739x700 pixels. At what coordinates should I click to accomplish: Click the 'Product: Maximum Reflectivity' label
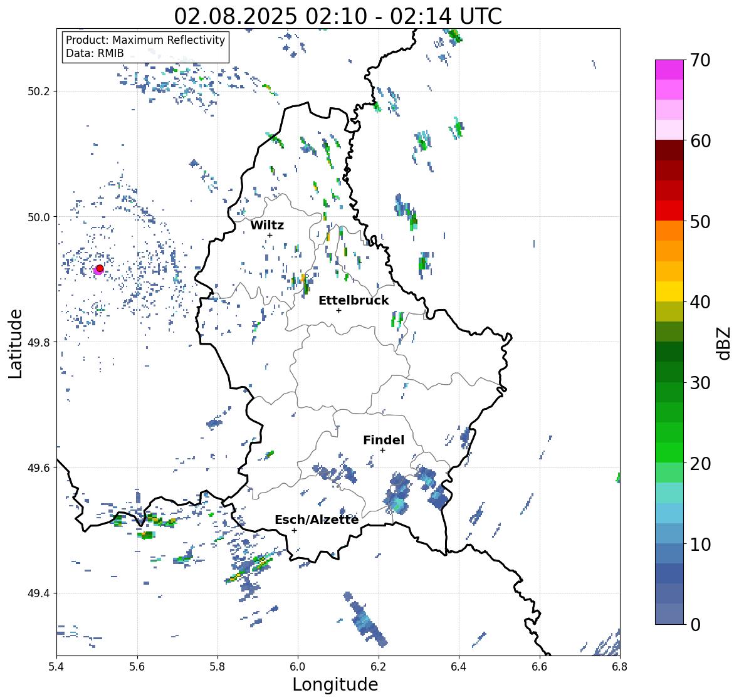tap(145, 40)
